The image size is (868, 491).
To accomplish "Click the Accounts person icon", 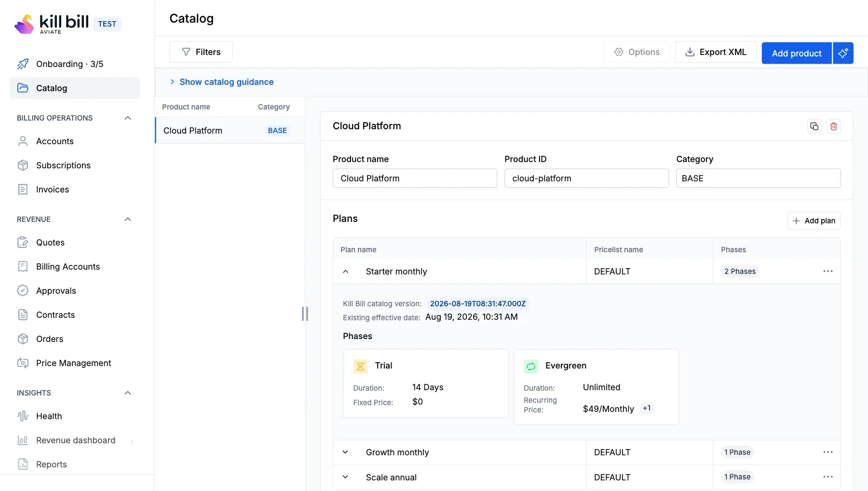I will tap(23, 141).
